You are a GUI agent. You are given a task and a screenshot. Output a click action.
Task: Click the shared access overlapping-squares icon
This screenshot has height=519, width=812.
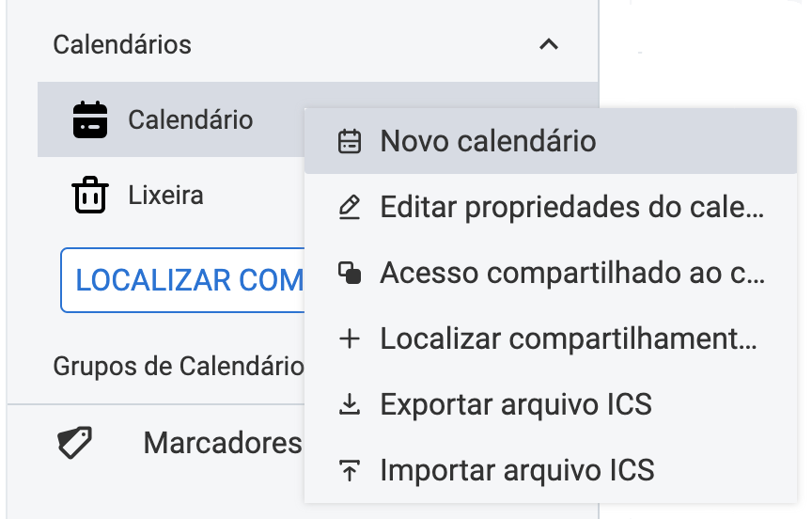350,273
